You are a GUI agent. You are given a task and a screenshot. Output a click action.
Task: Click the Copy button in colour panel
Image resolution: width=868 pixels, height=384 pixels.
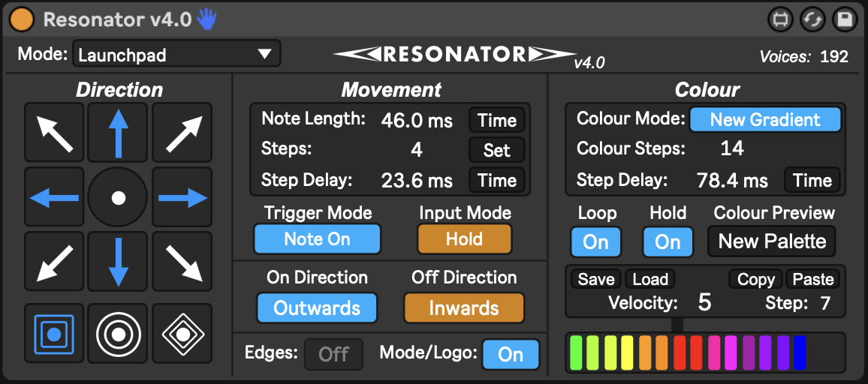tap(755, 280)
